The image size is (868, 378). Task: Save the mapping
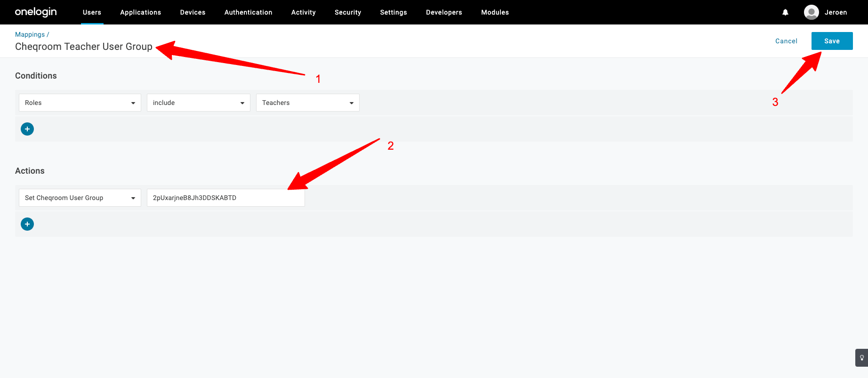tap(832, 41)
